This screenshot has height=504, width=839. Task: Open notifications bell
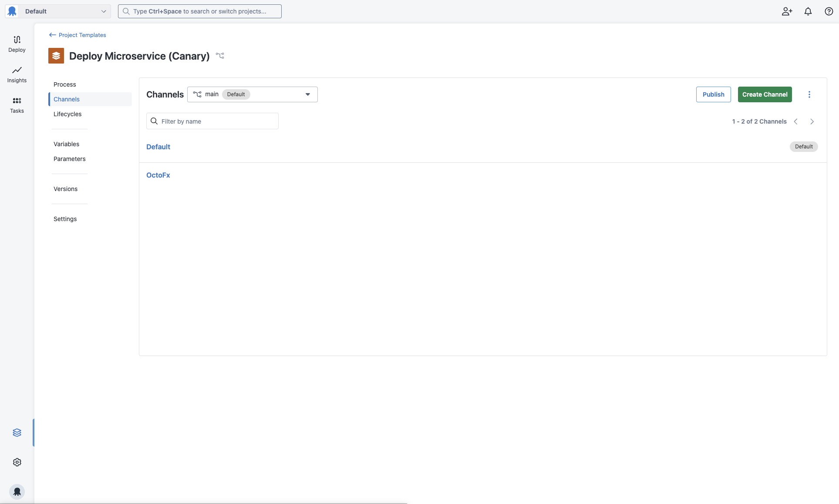(x=808, y=11)
